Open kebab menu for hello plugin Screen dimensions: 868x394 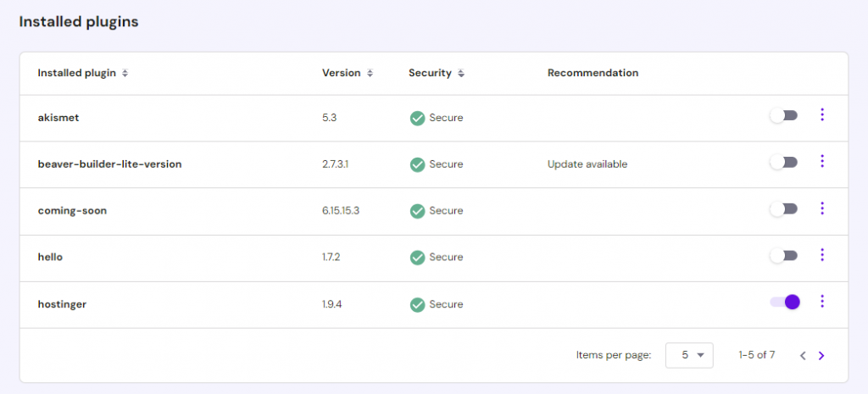pyautogui.click(x=821, y=255)
